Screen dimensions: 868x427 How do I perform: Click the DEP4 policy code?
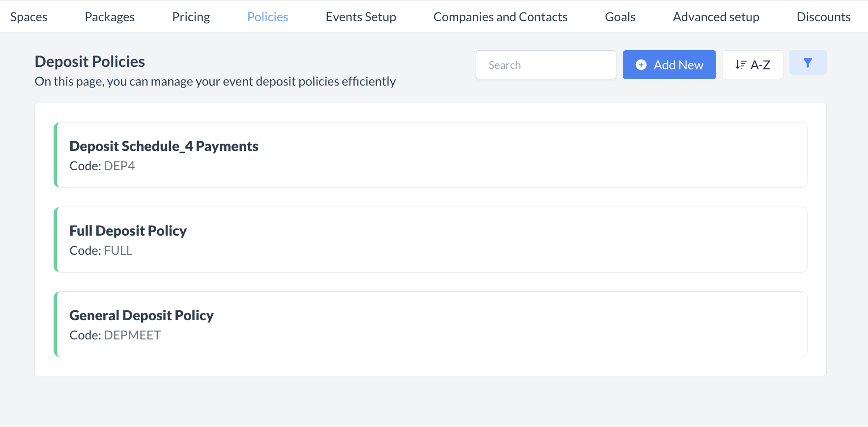(119, 166)
